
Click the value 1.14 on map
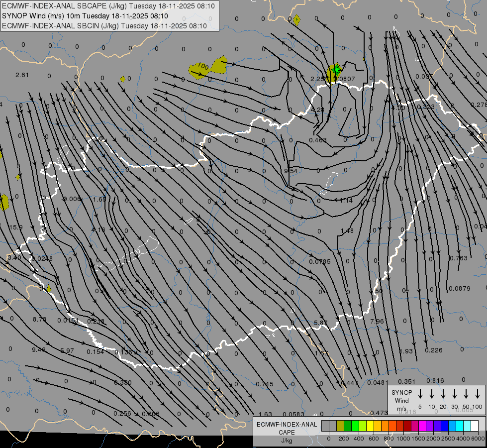tap(346, 201)
